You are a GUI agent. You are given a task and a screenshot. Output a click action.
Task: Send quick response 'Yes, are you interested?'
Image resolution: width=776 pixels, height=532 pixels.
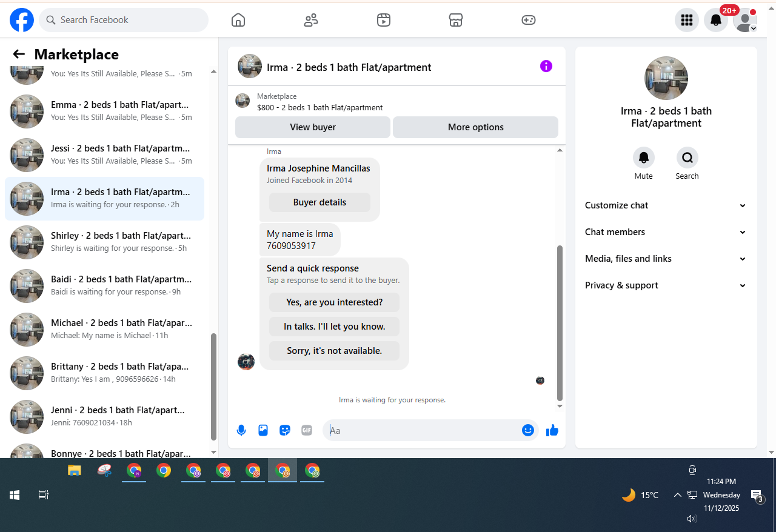tap(334, 302)
